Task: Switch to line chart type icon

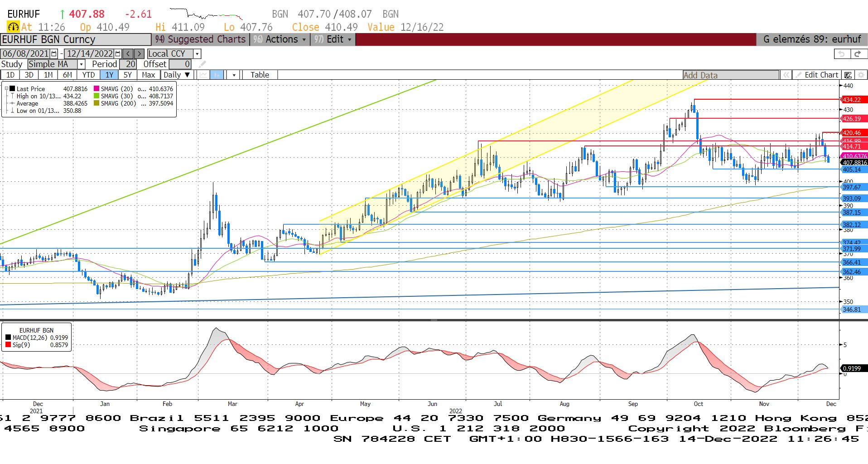Action: click(x=203, y=75)
